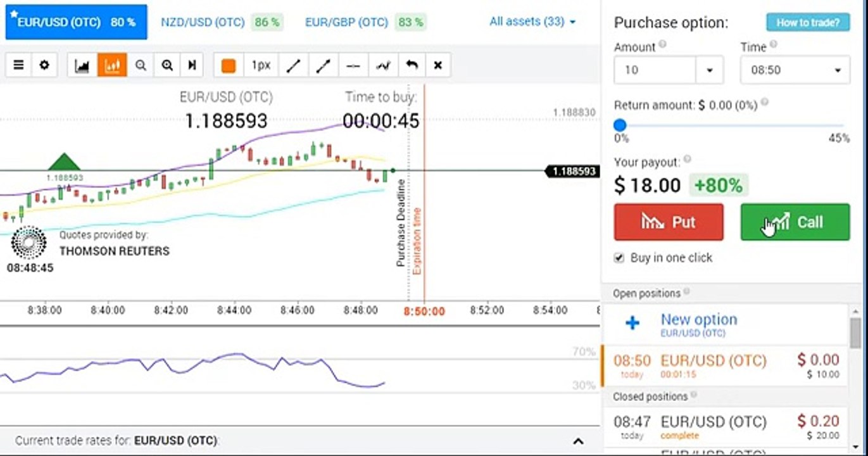
Task: Jump chart to latest candle
Action: pyautogui.click(x=192, y=65)
